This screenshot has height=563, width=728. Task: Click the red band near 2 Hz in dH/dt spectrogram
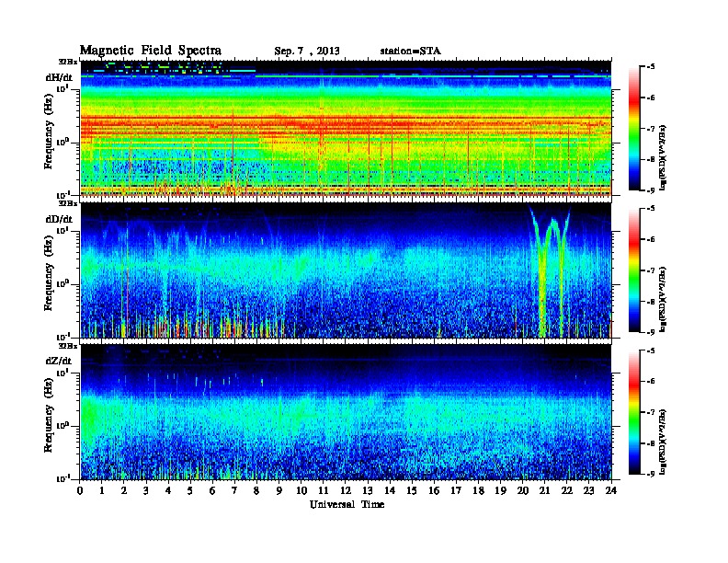pyautogui.click(x=346, y=125)
